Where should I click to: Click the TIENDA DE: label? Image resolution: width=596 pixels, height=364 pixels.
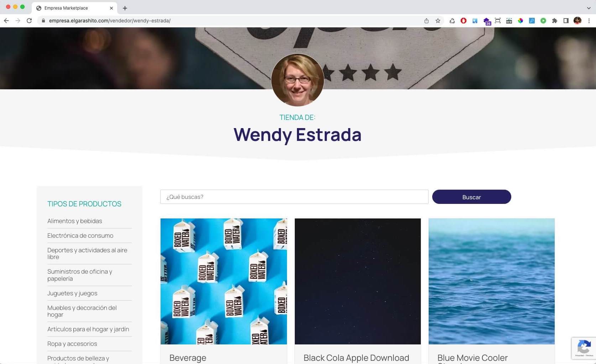297,117
